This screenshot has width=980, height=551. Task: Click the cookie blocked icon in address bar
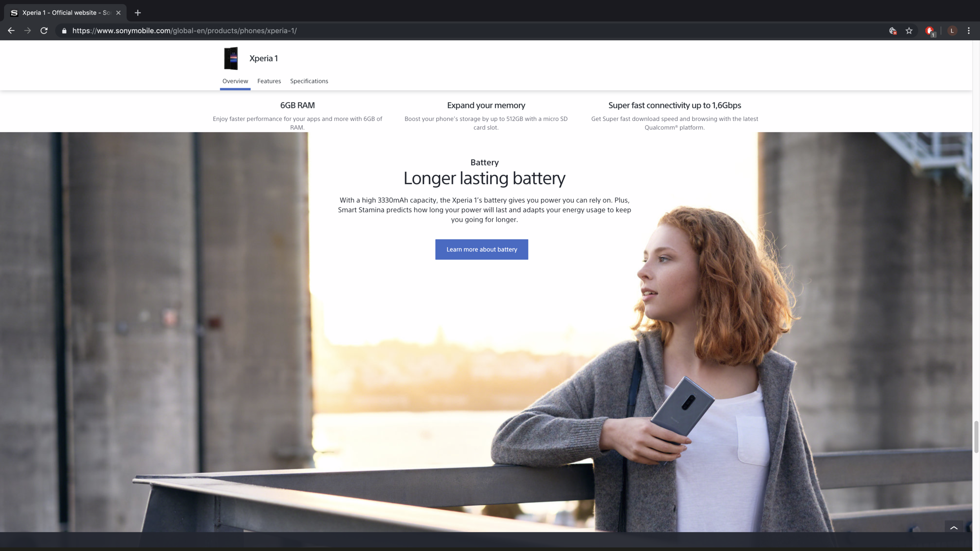click(x=893, y=31)
